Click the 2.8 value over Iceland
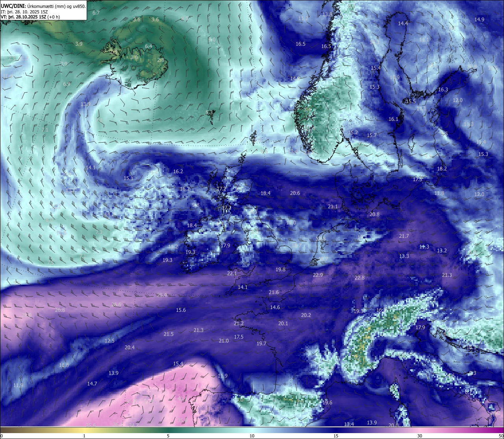 pos(161,60)
